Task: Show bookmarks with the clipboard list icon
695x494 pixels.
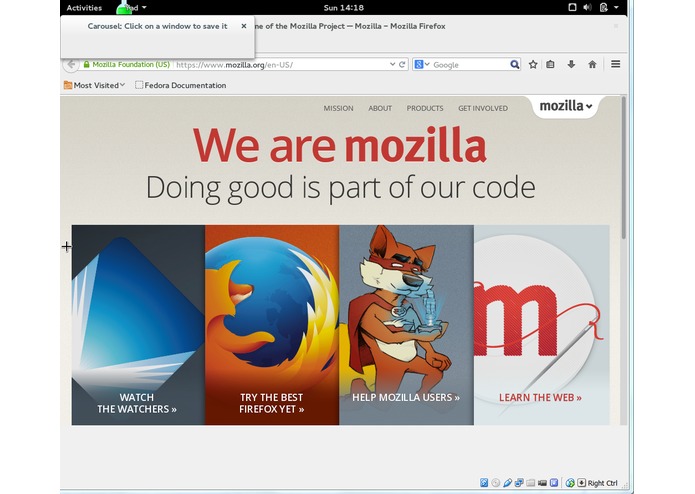Action: (x=550, y=65)
